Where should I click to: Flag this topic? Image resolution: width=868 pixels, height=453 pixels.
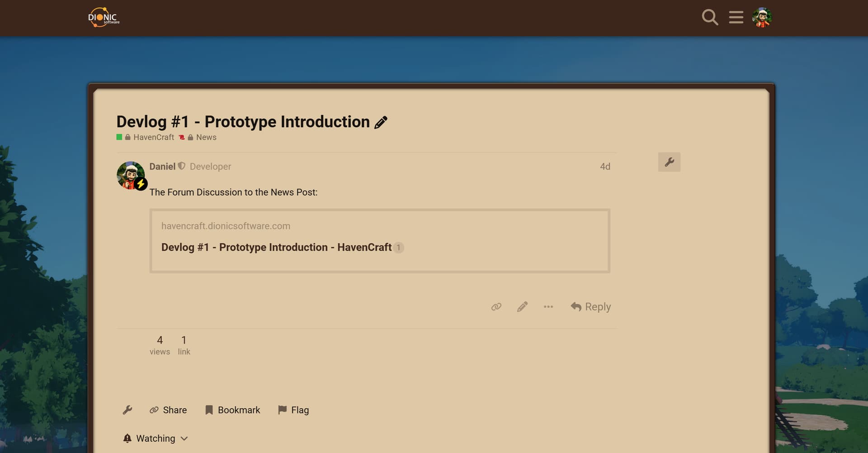tap(294, 410)
